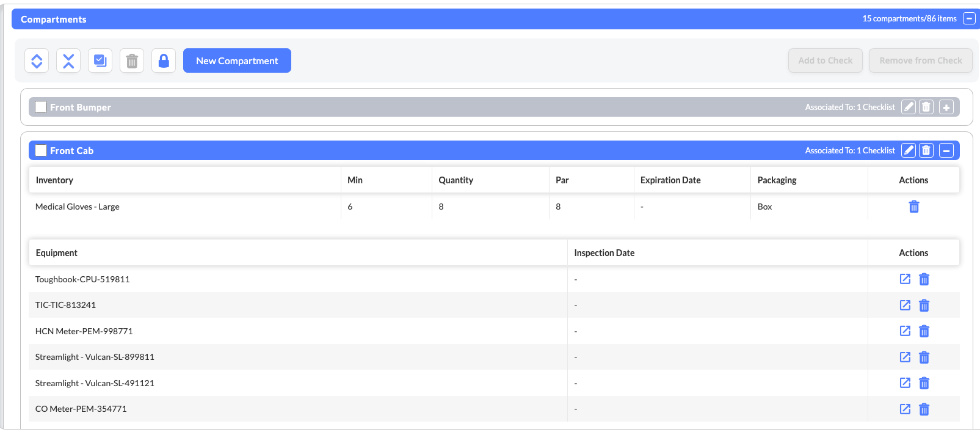Click the select all checkmark icon in toolbar
The height and width of the screenshot is (432, 980).
tap(100, 60)
